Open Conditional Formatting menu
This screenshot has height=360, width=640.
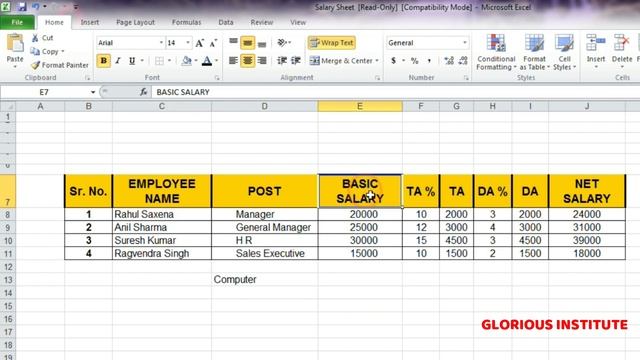(496, 52)
